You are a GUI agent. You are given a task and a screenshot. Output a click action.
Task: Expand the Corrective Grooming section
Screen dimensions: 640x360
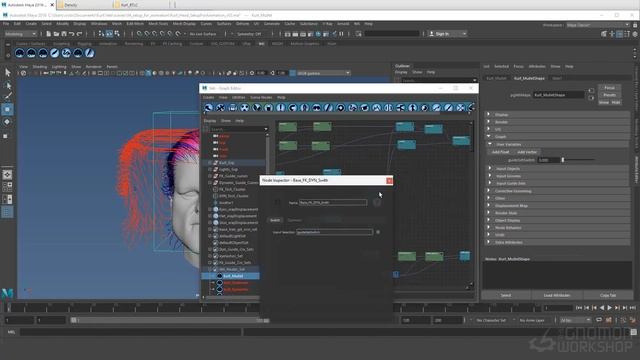tap(489, 191)
